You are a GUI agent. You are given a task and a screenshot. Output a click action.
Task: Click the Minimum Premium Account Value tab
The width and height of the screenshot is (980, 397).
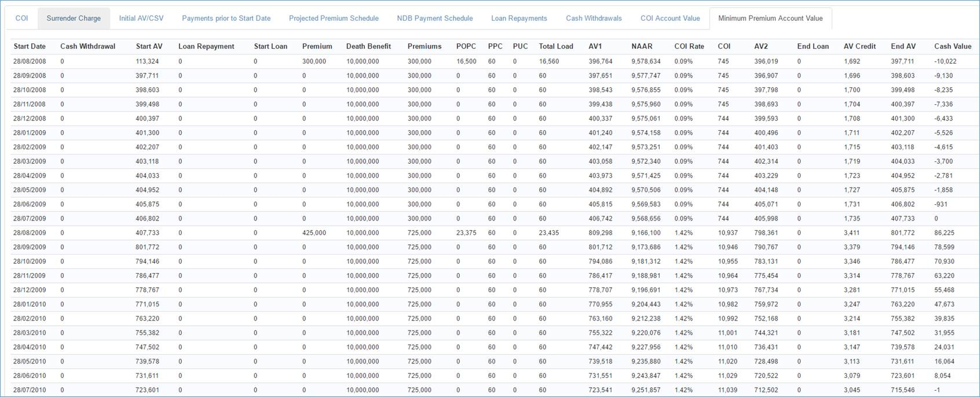[770, 19]
